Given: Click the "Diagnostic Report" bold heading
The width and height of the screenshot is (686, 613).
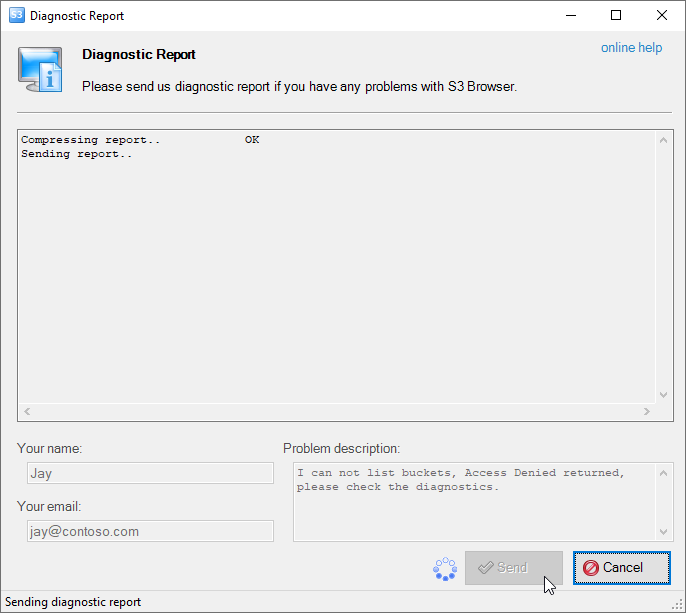Looking at the screenshot, I should tap(139, 54).
